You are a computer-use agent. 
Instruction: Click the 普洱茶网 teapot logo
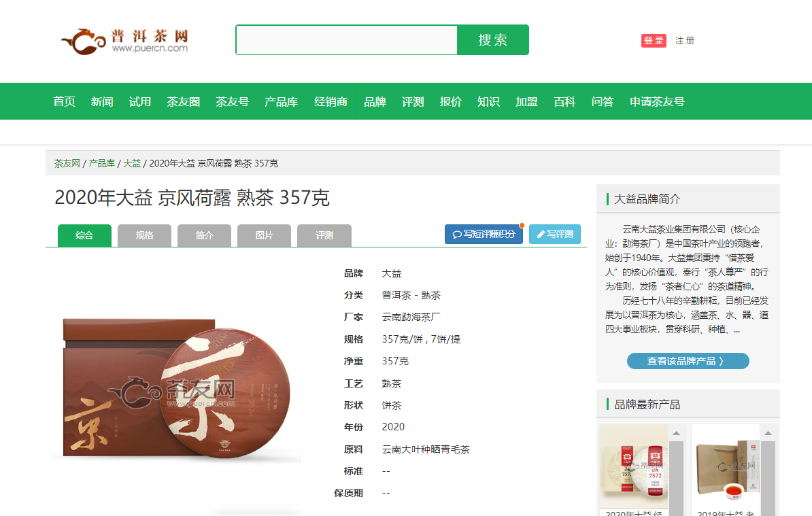coord(124,41)
